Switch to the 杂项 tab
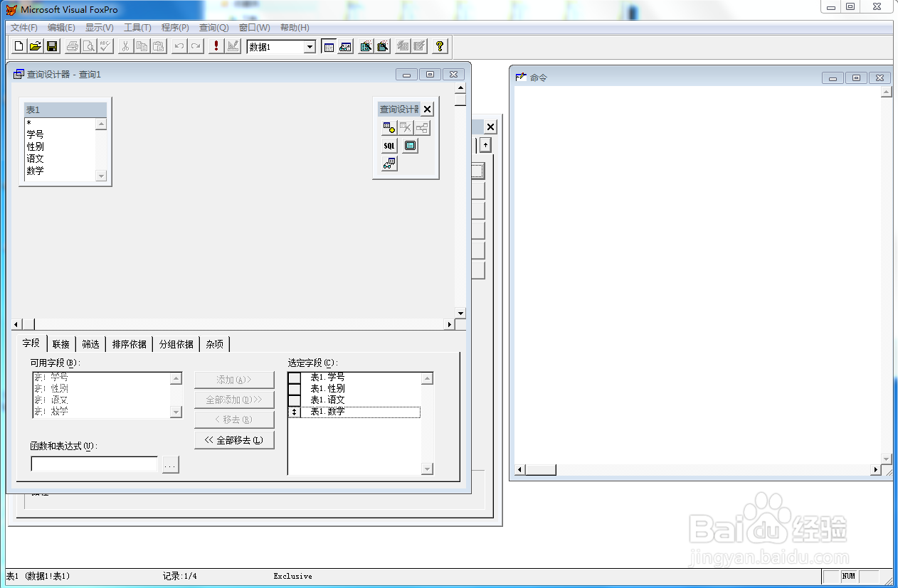The width and height of the screenshot is (898, 588). point(215,344)
